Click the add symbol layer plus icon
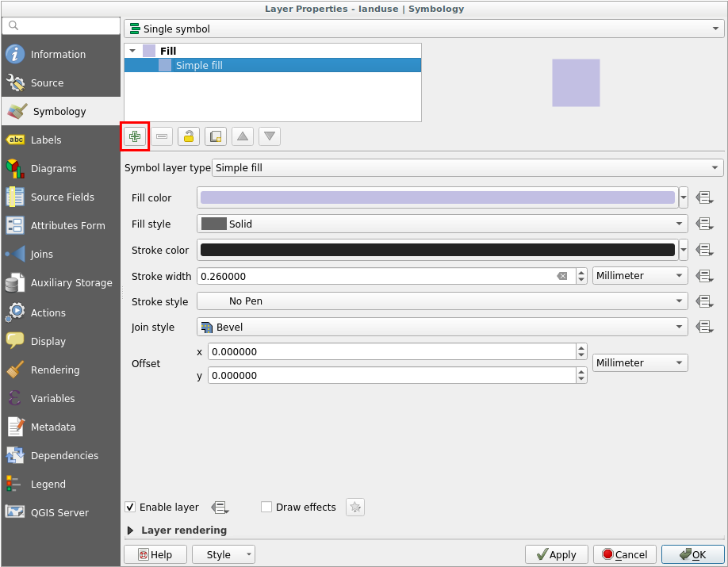 (x=135, y=136)
